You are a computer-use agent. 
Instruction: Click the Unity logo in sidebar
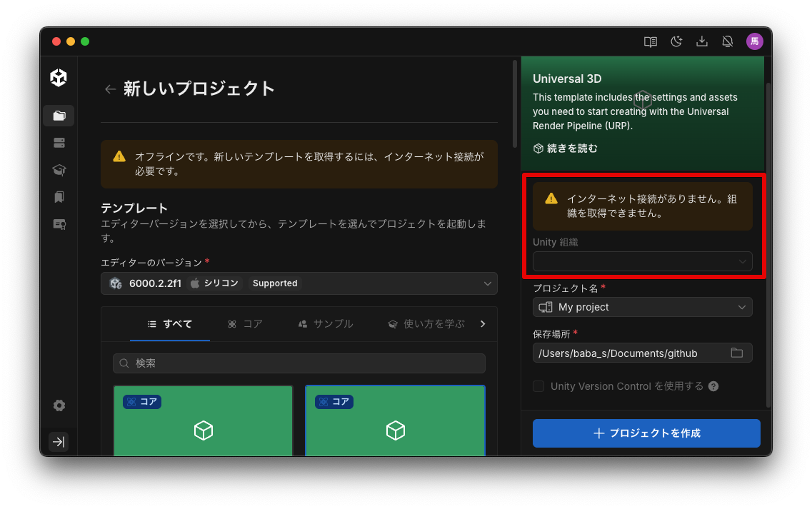click(59, 78)
